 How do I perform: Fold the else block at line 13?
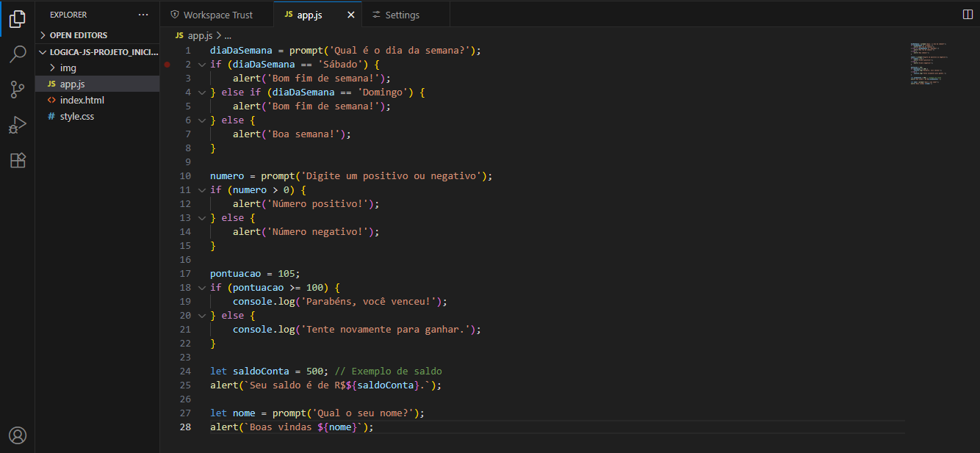(x=202, y=218)
